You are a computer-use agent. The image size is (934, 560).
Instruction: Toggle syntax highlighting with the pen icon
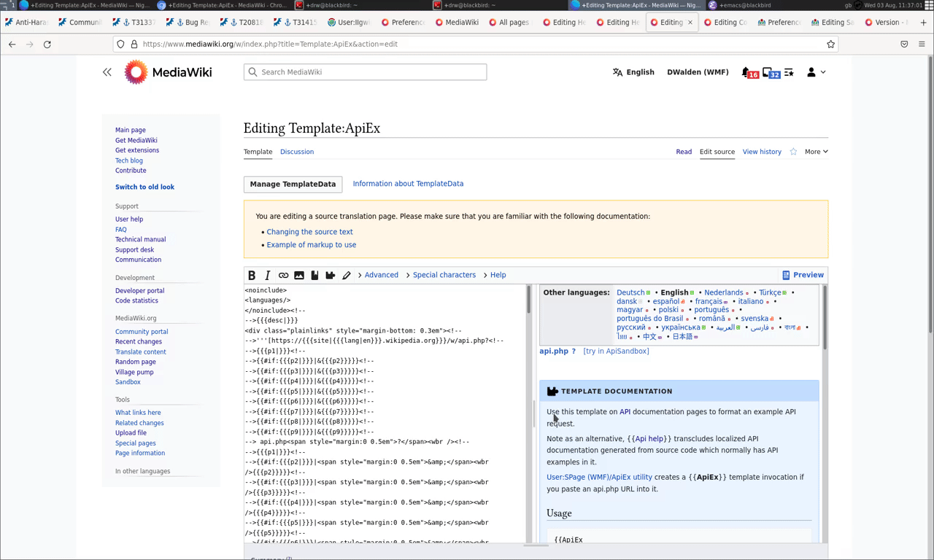coord(347,275)
